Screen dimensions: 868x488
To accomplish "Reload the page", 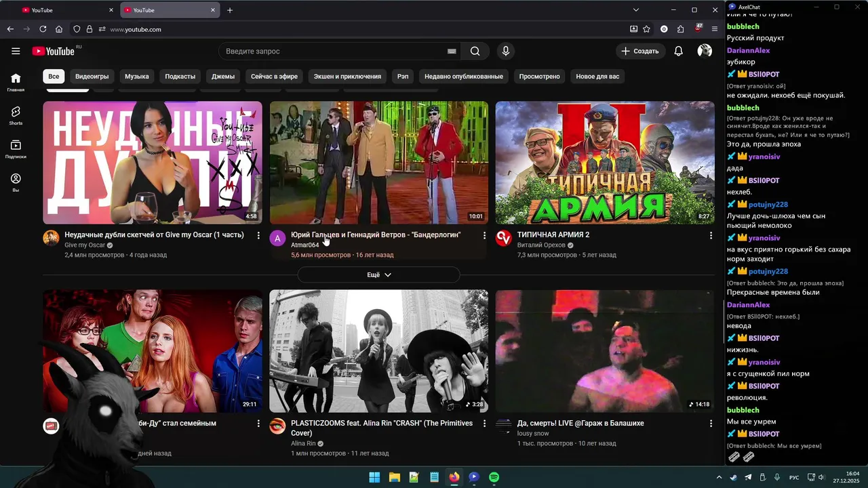I will (x=43, y=29).
